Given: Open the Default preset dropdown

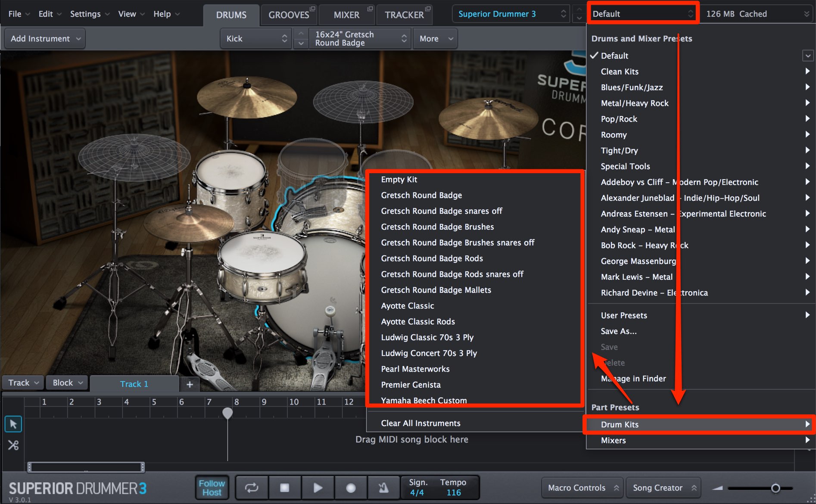Looking at the screenshot, I should [643, 14].
